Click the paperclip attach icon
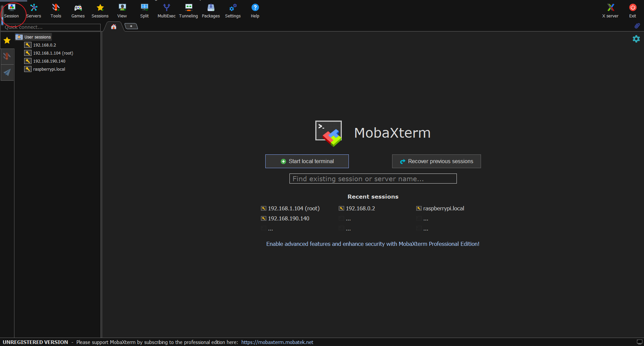This screenshot has height=346, width=644. click(637, 26)
